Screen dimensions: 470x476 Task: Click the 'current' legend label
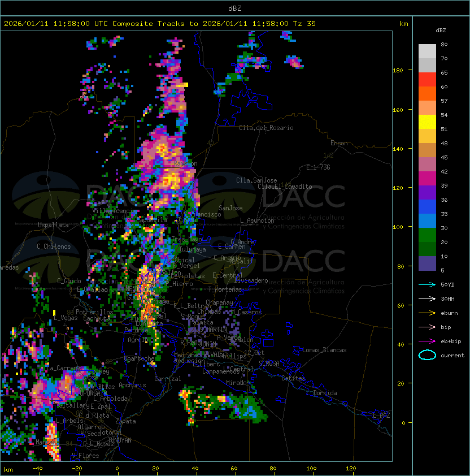(x=452, y=355)
